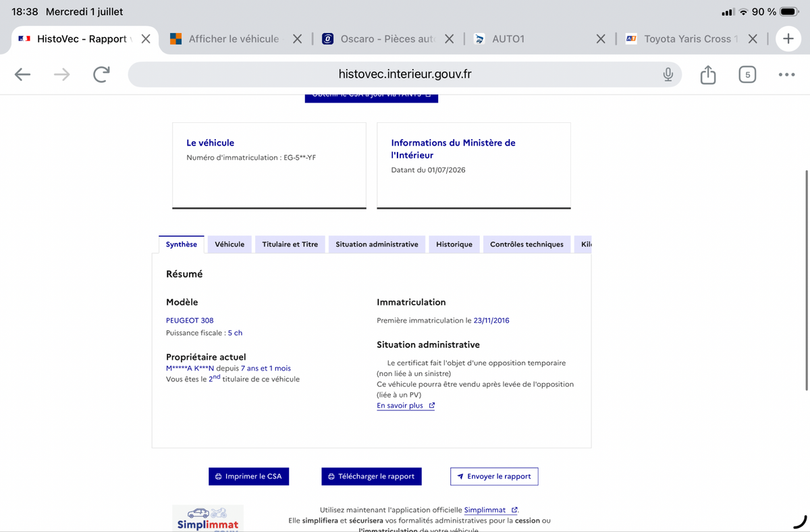Reload the page with the refresh icon
Viewport: 810px width, 532px height.
(101, 74)
